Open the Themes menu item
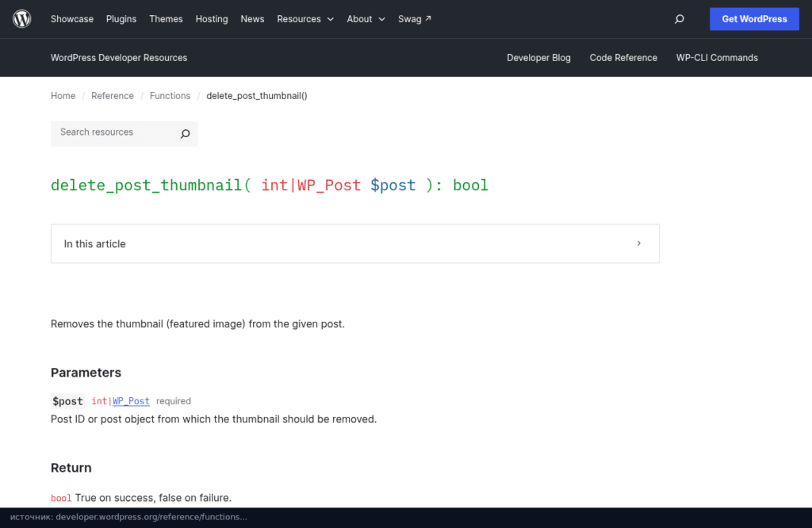This screenshot has height=528, width=812. pos(166,19)
